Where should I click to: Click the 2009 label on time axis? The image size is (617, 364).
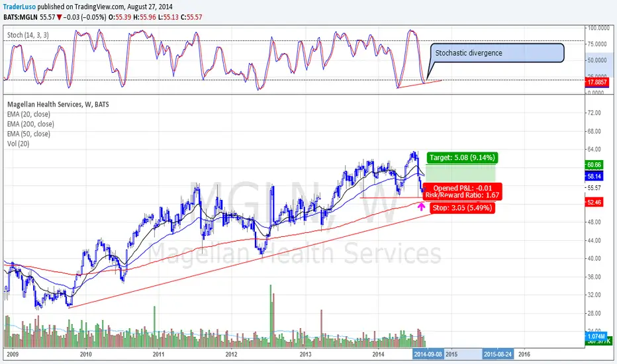(x=13, y=354)
